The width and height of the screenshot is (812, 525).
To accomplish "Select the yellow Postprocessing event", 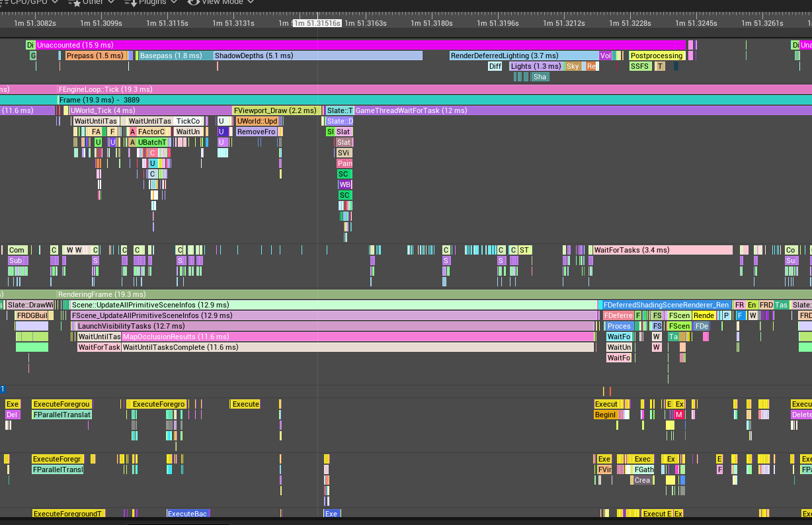I will [656, 56].
